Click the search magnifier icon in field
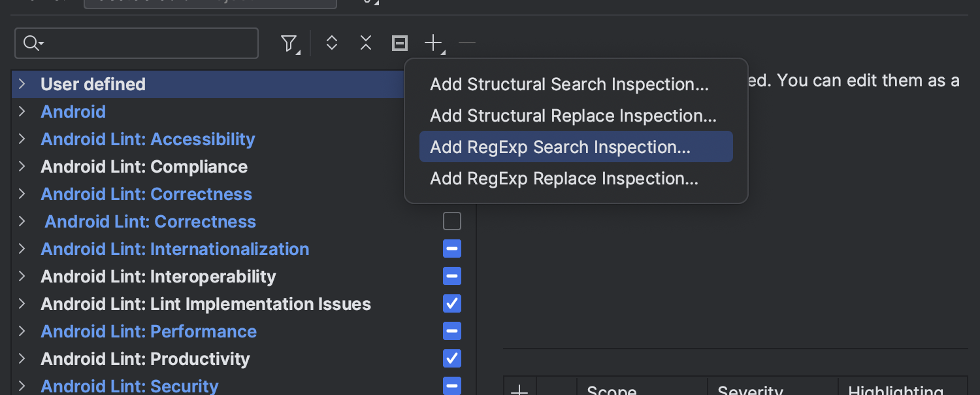Image resolution: width=980 pixels, height=395 pixels. click(x=33, y=44)
